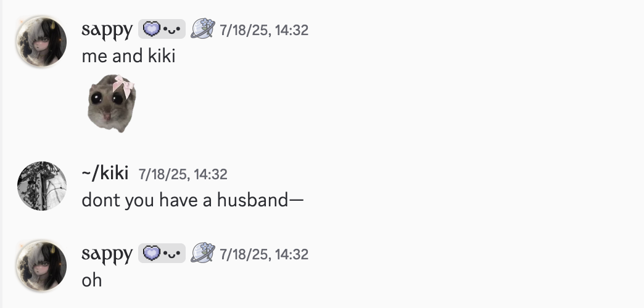Click planet role icon on the "oh" message

(x=202, y=253)
